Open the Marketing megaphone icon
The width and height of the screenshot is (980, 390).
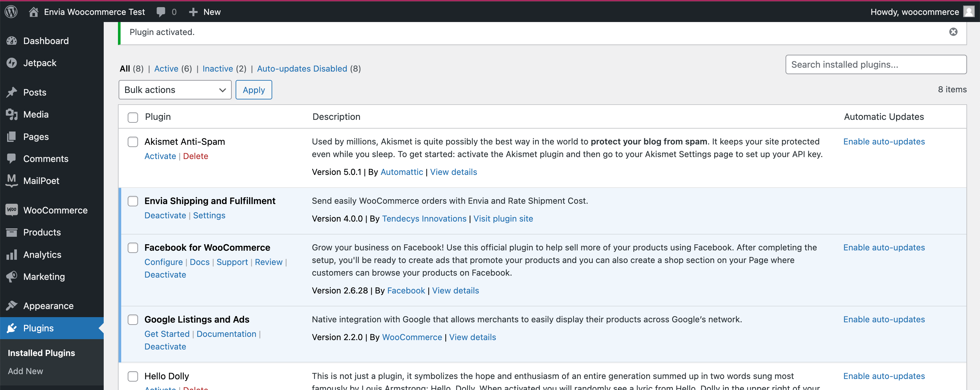point(11,277)
